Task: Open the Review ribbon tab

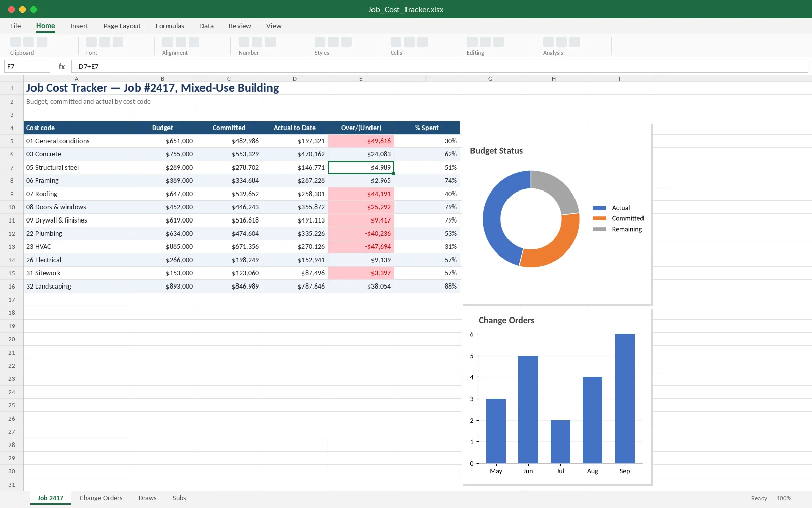Action: [x=240, y=26]
